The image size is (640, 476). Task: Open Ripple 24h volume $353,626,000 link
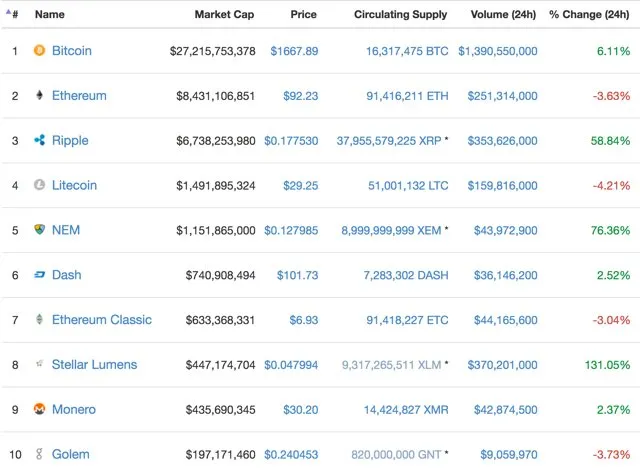click(x=502, y=141)
